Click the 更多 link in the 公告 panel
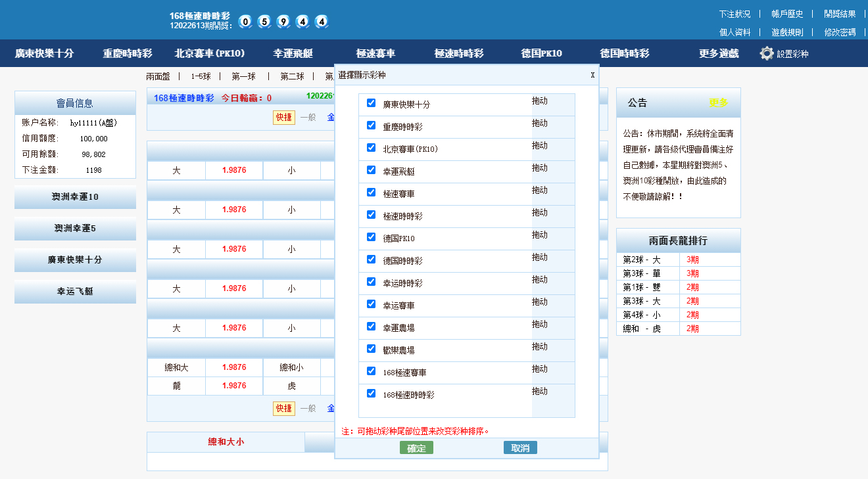 [x=718, y=103]
